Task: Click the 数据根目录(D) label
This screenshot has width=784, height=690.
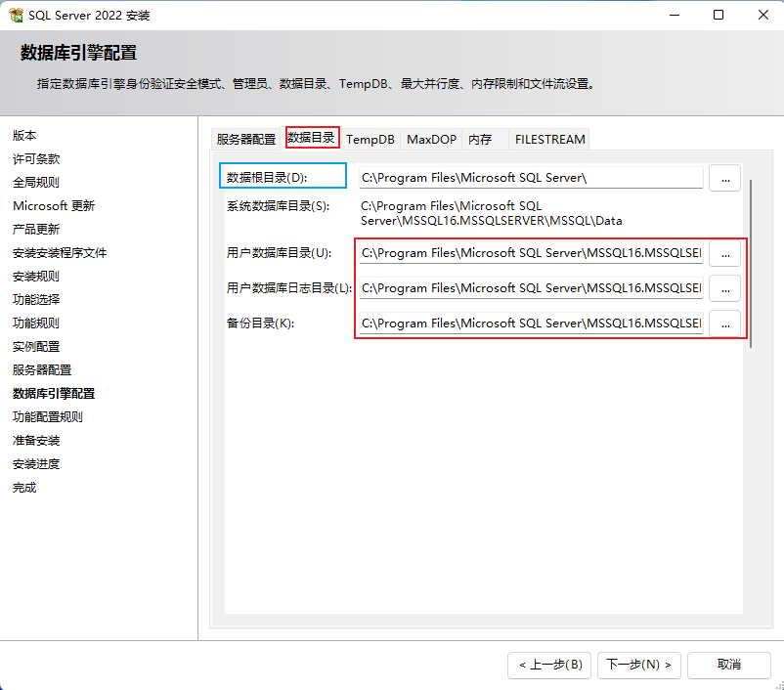Action: click(x=267, y=178)
